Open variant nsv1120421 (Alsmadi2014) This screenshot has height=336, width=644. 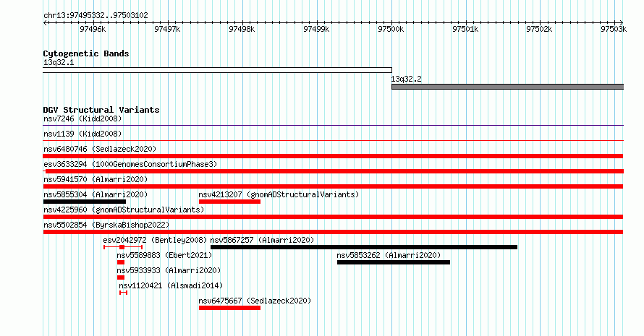[171, 286]
